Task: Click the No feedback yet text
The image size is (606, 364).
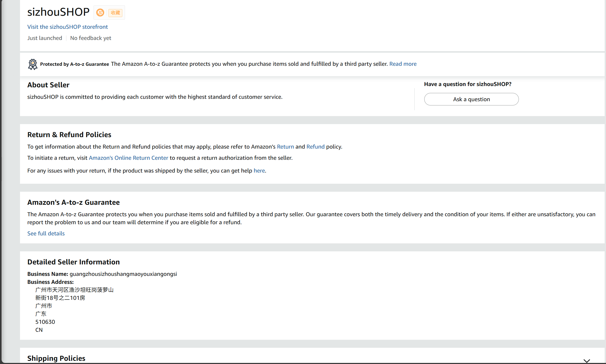Action: point(91,38)
